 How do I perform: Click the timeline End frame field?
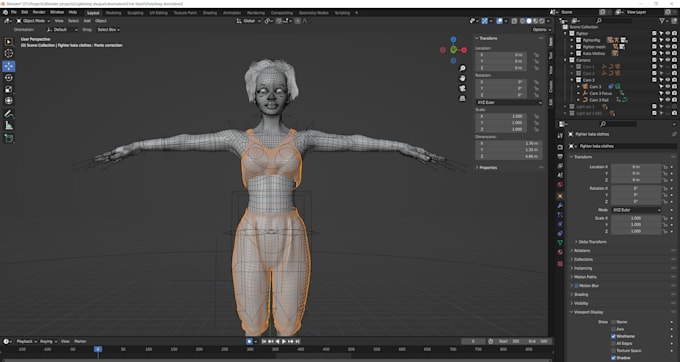(x=537, y=342)
